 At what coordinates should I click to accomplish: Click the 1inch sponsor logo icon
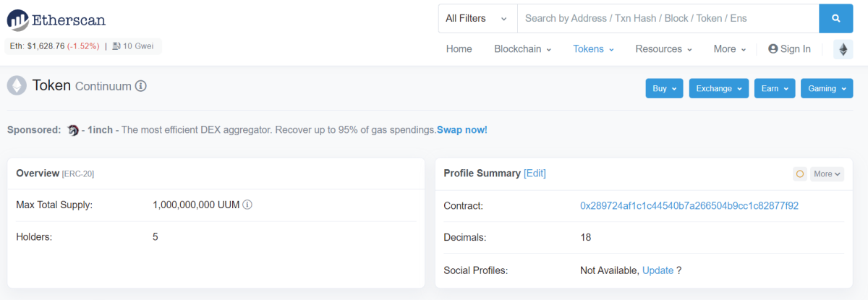pos(72,130)
